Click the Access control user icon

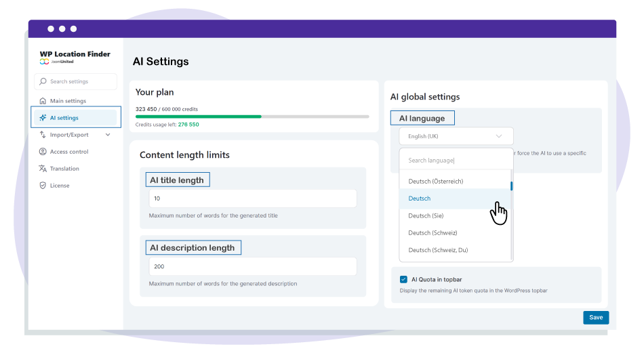[43, 152]
